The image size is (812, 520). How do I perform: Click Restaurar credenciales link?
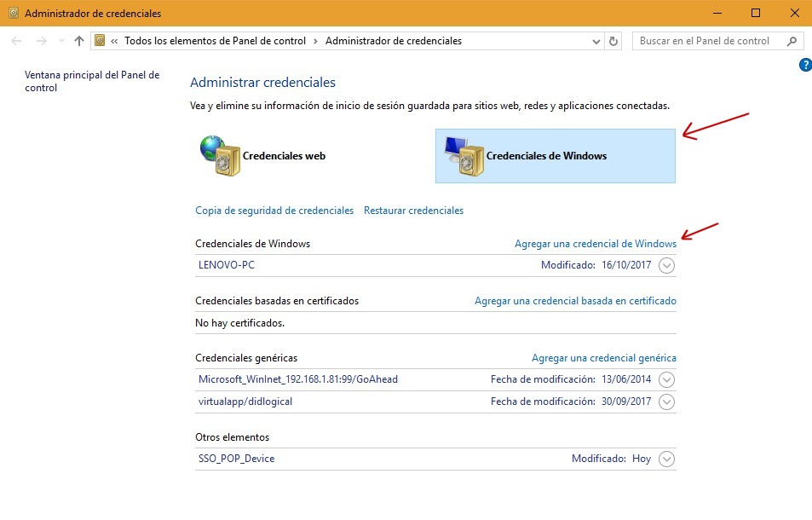pyautogui.click(x=413, y=211)
